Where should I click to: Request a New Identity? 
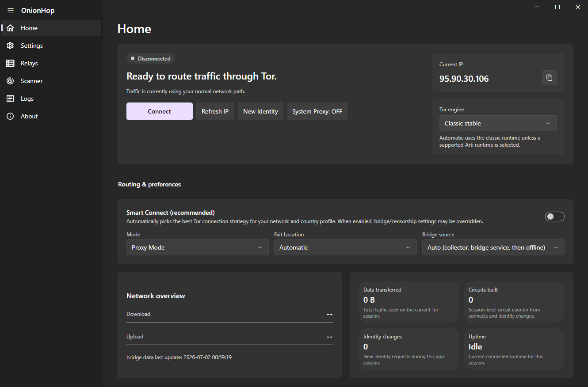(260, 111)
